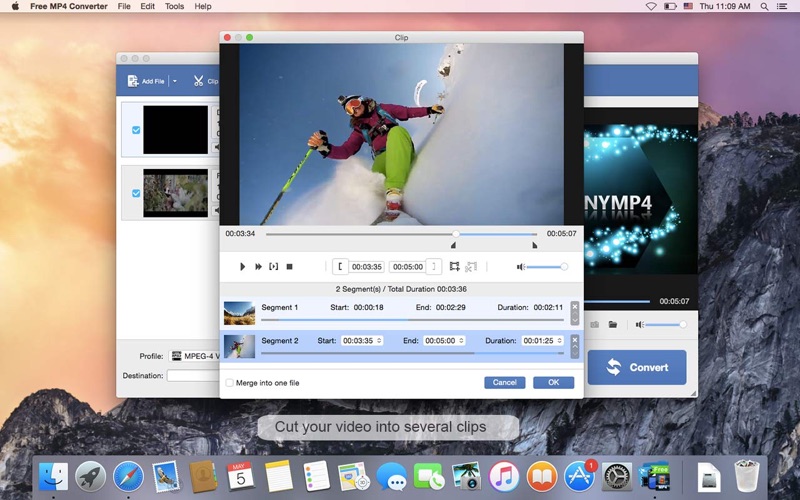Open the Free MP4 Converter app menu
This screenshot has width=800, height=500.
[69, 6]
